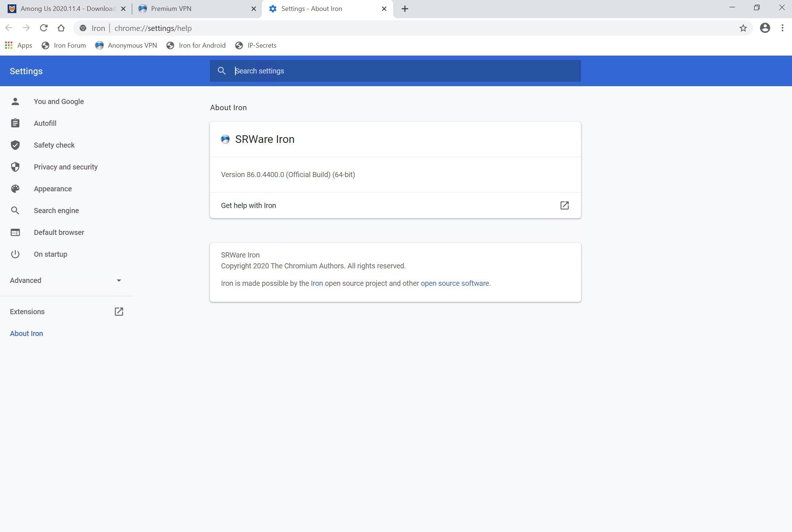Click the Copyright 2020 Chromium Authors text
Screen dimensions: 792x532
[313, 266]
